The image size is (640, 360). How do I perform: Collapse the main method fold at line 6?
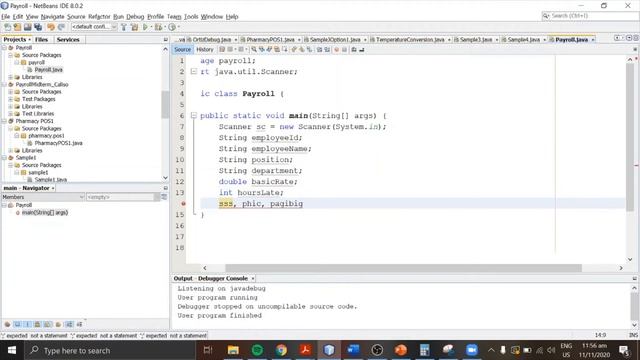coord(193,116)
